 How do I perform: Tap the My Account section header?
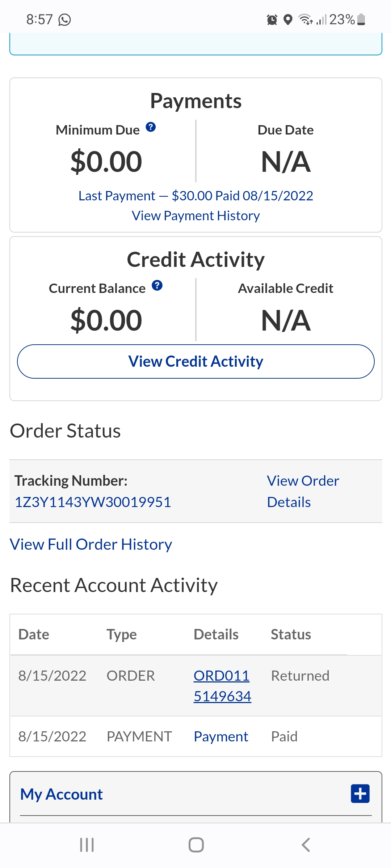pos(62,794)
